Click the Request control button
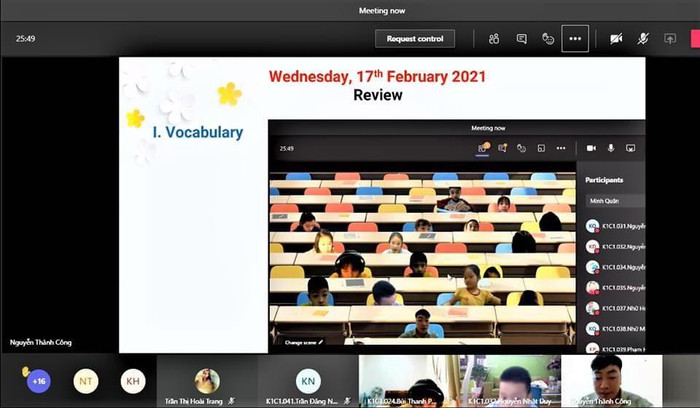700x408 pixels. coord(415,39)
